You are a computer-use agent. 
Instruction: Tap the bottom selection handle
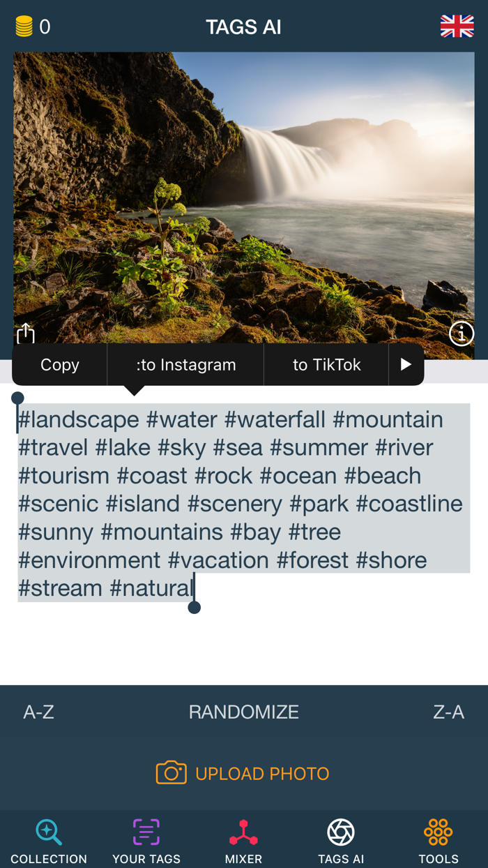click(x=194, y=608)
